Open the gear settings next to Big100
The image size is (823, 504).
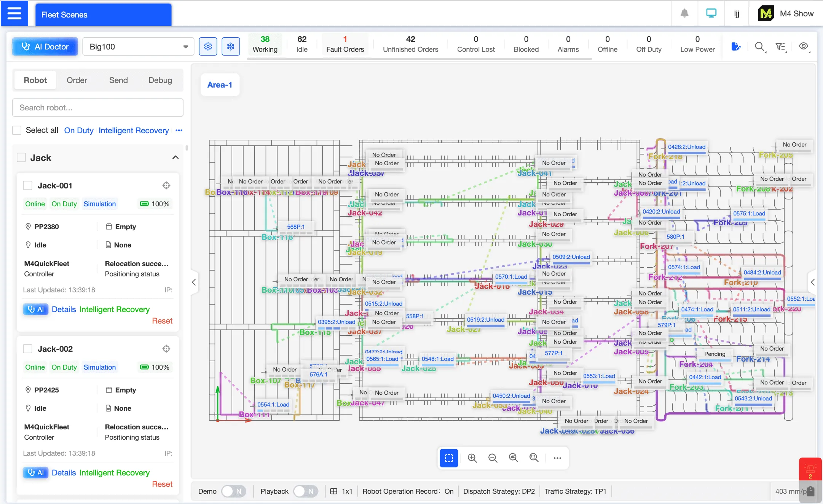point(208,46)
